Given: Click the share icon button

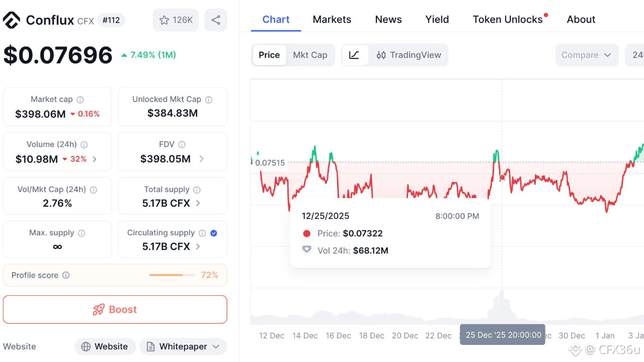Looking at the screenshot, I should click(x=216, y=20).
